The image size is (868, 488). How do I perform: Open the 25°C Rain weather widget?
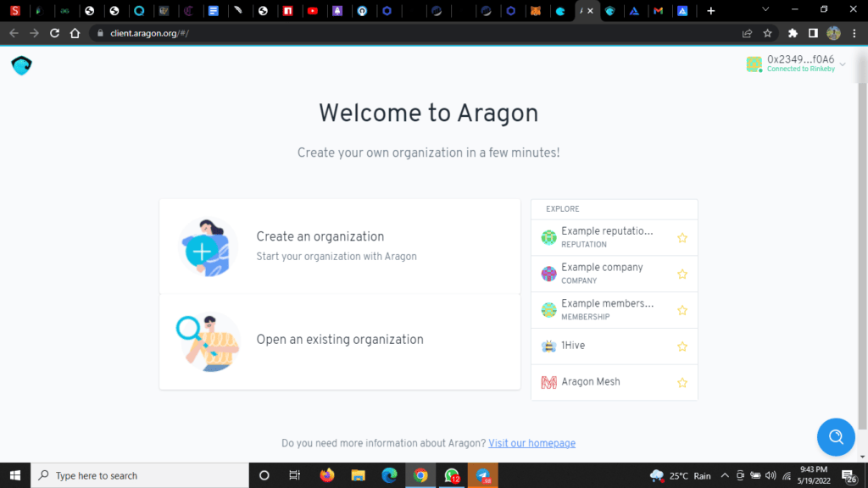coord(681,475)
